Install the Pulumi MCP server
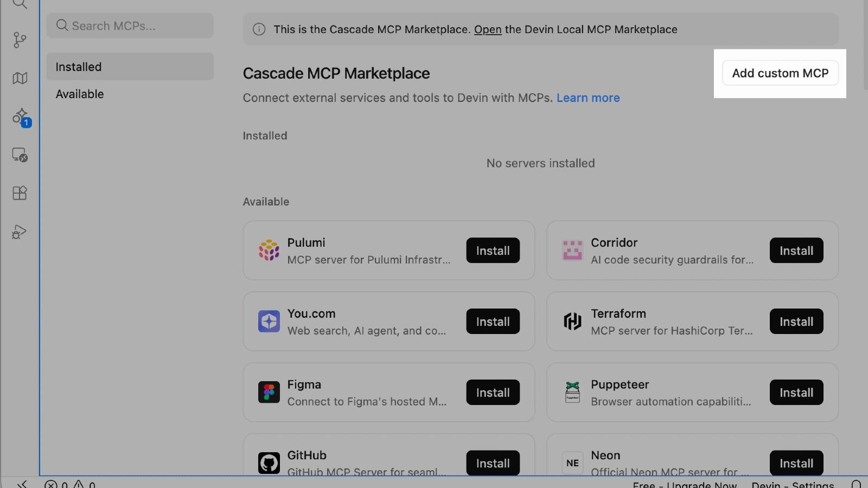Screen dimensions: 868x488 point(493,251)
